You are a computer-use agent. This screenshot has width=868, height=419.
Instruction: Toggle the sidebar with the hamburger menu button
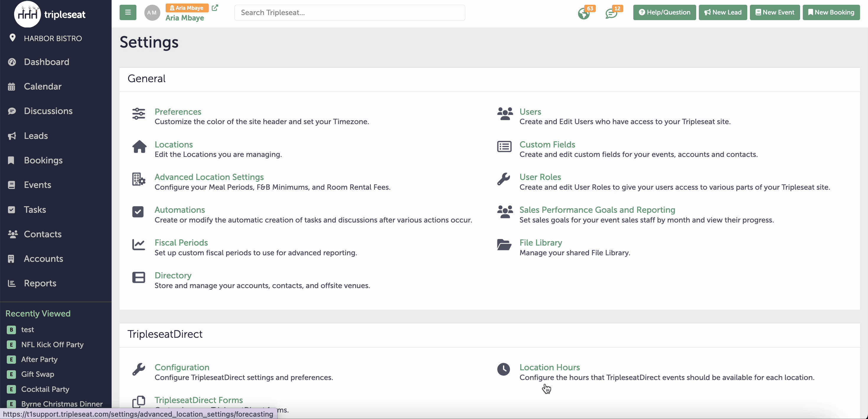[x=128, y=12]
